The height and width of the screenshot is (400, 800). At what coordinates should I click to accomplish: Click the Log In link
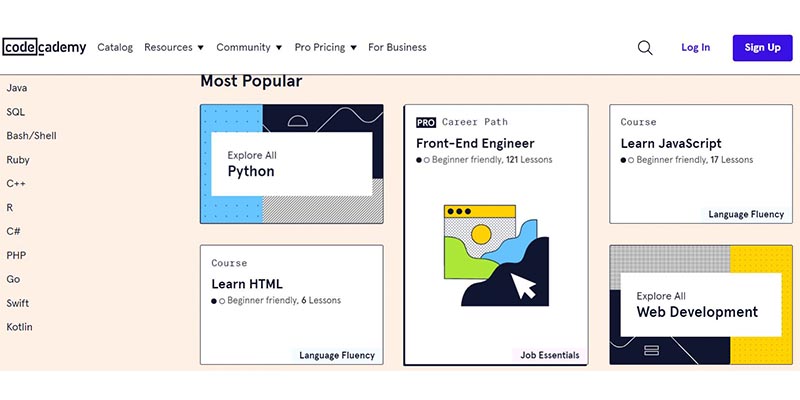click(695, 47)
